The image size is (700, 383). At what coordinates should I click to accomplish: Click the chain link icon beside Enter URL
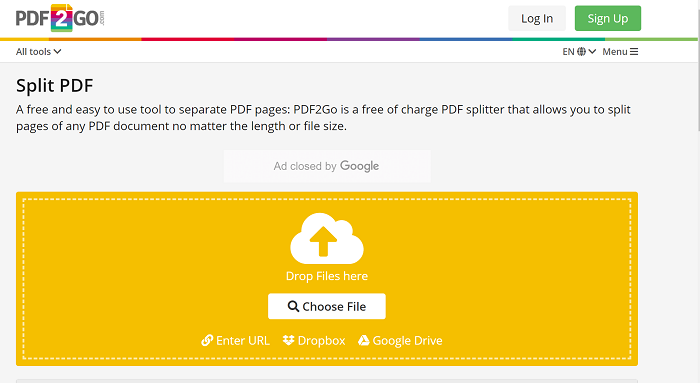[x=207, y=341]
